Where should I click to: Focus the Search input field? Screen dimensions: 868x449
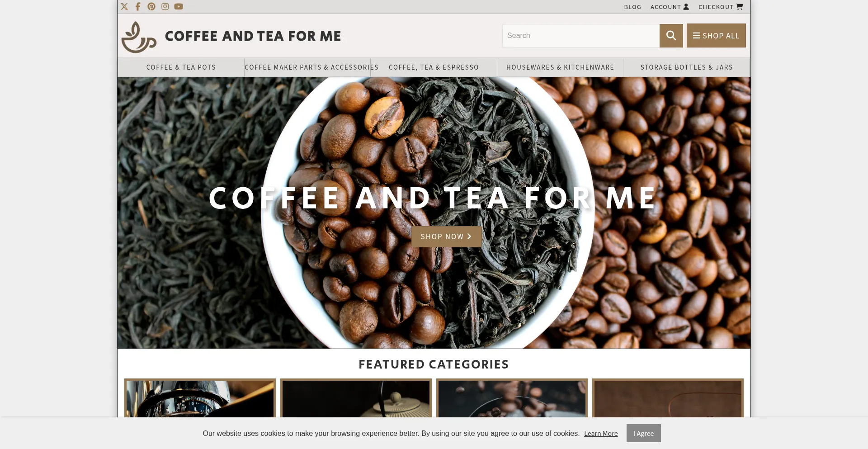(x=580, y=35)
